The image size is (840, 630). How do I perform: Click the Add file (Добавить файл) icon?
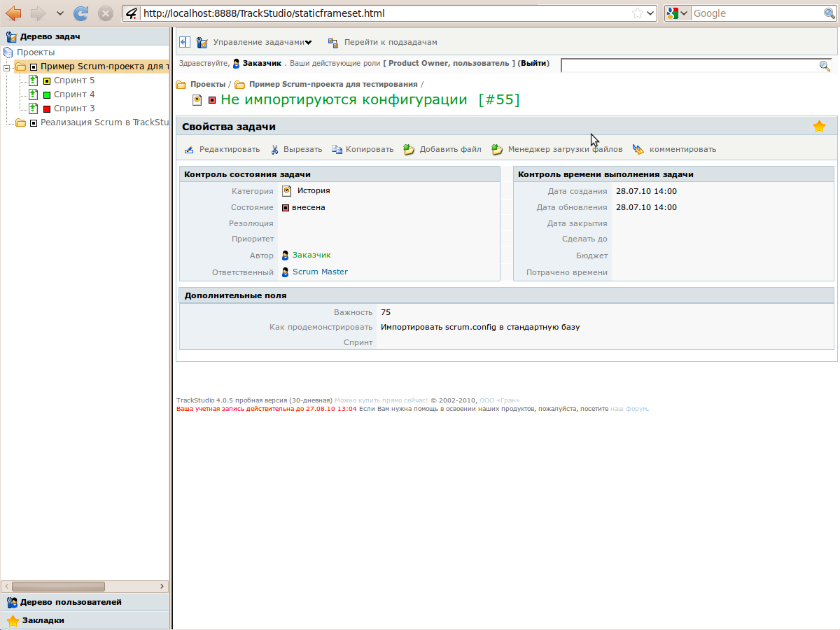click(x=409, y=149)
